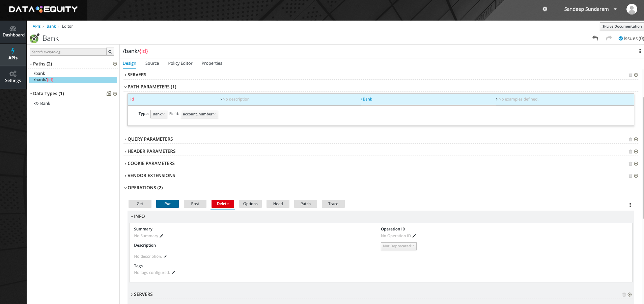Select the Put operation
Viewport: 644px width, 304px height.
pos(167,204)
